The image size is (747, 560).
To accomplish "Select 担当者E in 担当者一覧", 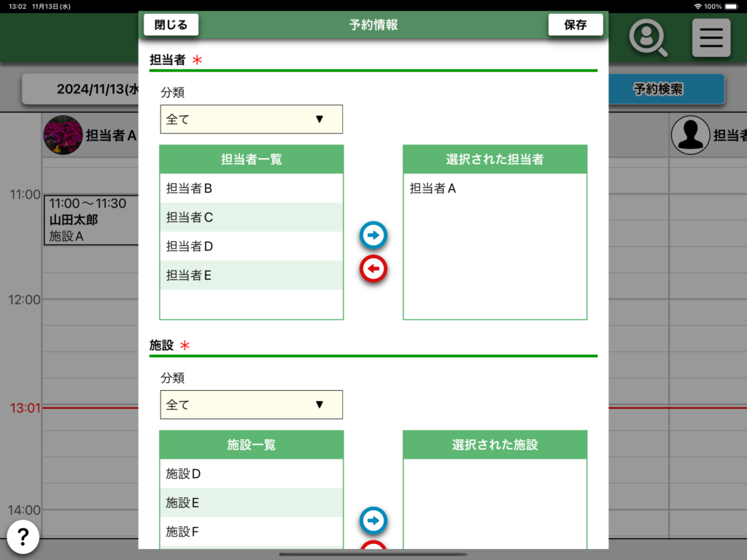I will (251, 276).
